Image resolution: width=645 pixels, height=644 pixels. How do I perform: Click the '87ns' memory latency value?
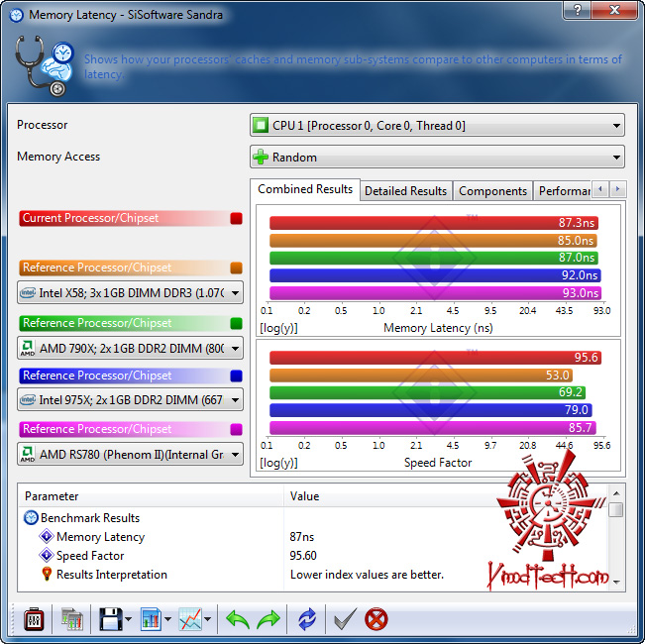pyautogui.click(x=301, y=537)
